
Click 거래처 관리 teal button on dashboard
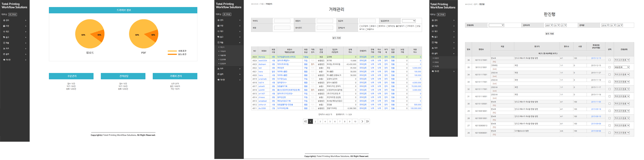[175, 76]
